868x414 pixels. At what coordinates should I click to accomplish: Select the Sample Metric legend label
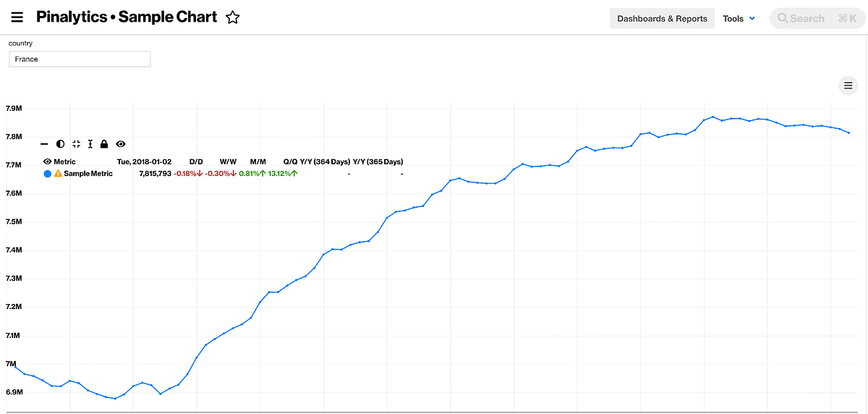88,174
